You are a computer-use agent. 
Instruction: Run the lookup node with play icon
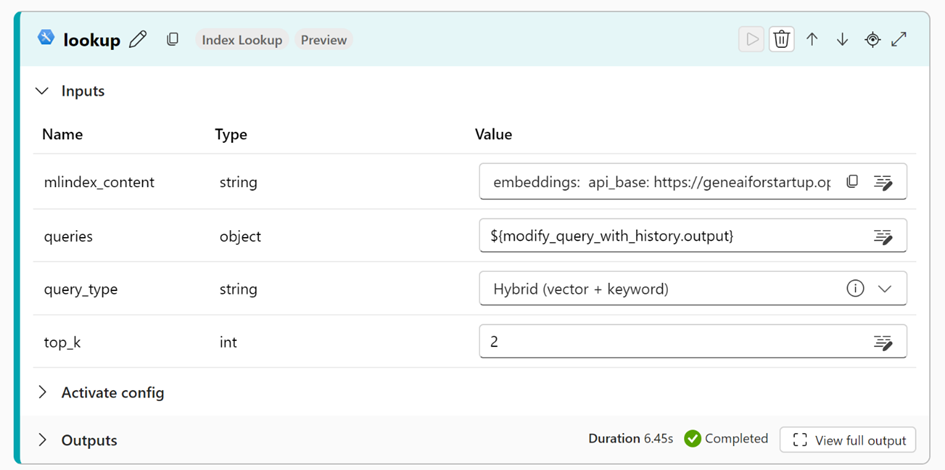[751, 39]
